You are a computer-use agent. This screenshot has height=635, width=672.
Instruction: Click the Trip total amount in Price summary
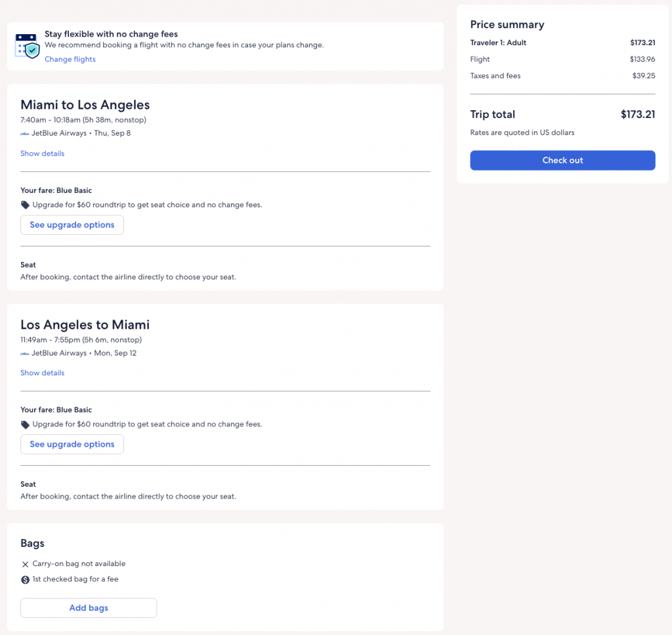point(637,115)
